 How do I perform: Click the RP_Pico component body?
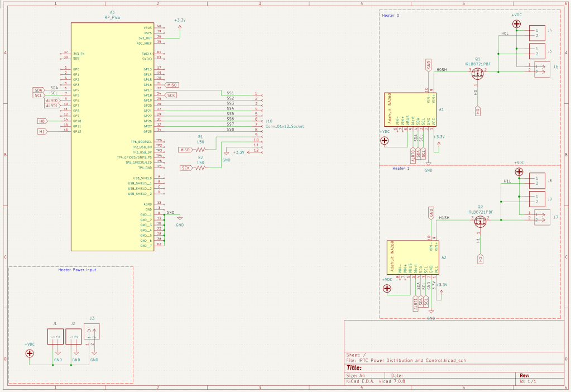tap(112, 137)
